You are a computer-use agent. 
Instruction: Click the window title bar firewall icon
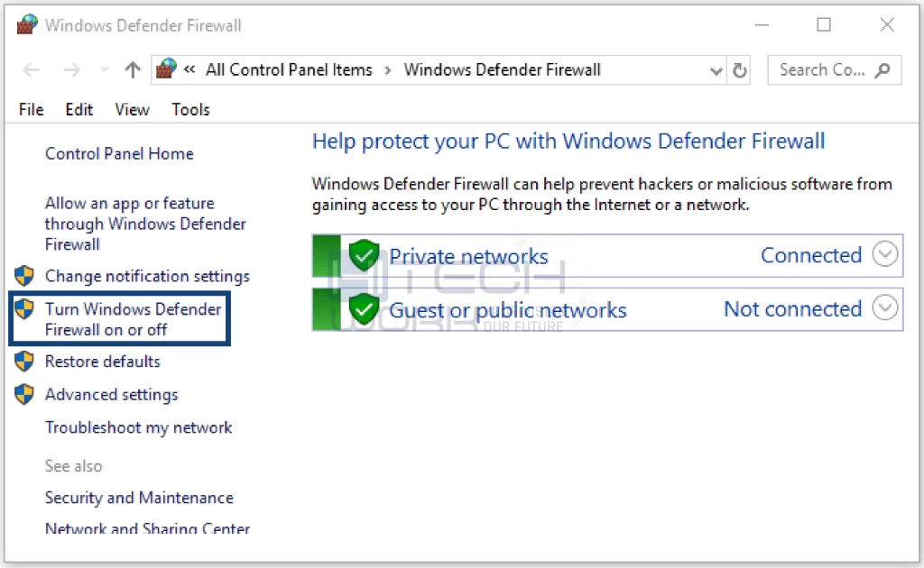(x=27, y=24)
